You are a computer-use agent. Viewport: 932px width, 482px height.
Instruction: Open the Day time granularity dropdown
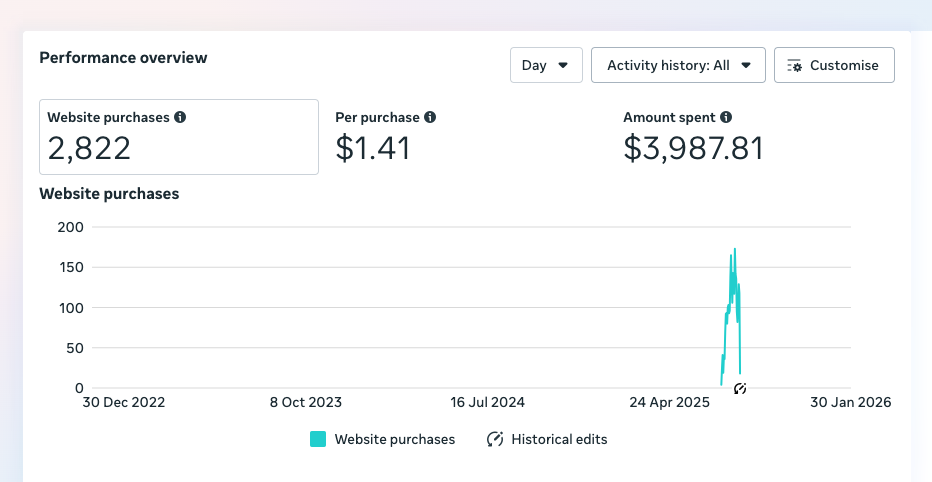(x=546, y=65)
